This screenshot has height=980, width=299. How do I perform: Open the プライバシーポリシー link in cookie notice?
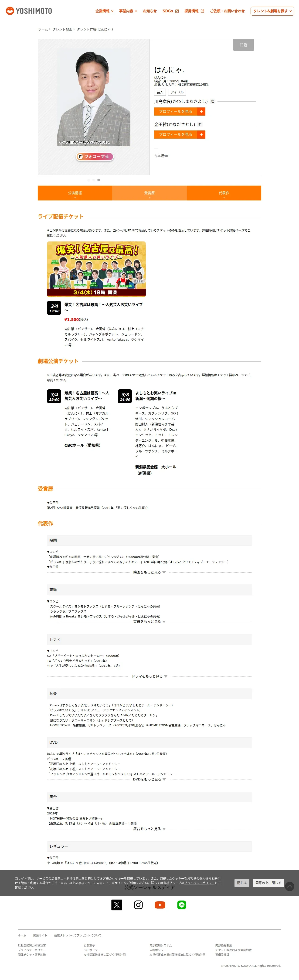pyautogui.click(x=199, y=883)
